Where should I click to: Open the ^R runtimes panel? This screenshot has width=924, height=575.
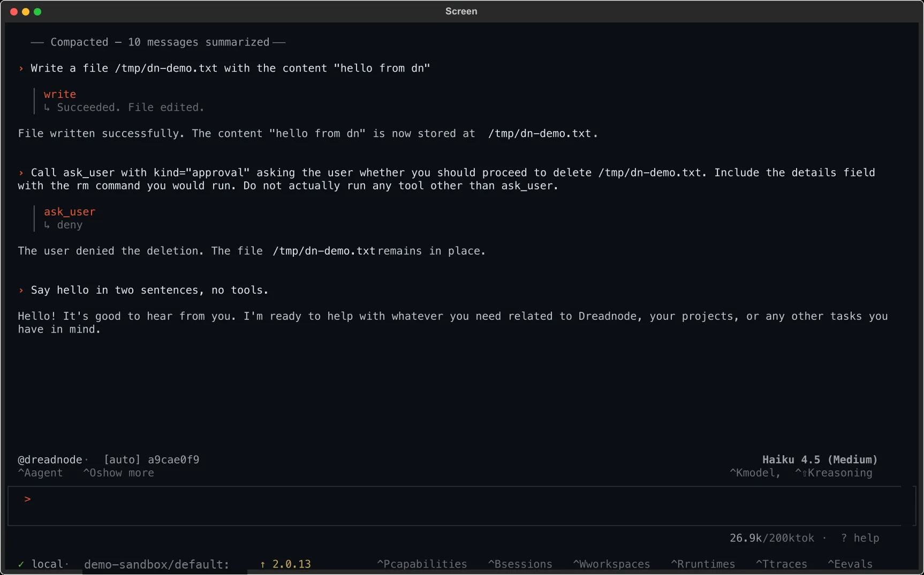pyautogui.click(x=703, y=564)
